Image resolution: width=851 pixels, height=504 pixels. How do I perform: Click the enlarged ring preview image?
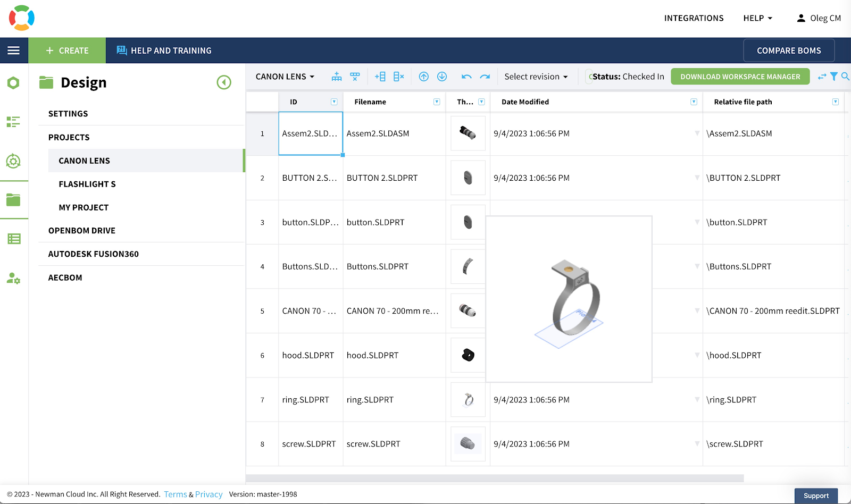click(x=569, y=299)
